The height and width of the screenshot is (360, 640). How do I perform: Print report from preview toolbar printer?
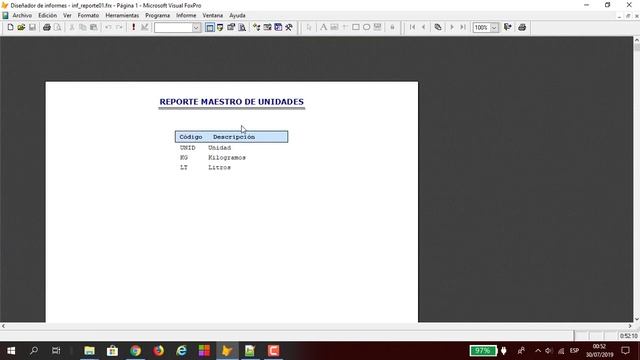pos(522,27)
